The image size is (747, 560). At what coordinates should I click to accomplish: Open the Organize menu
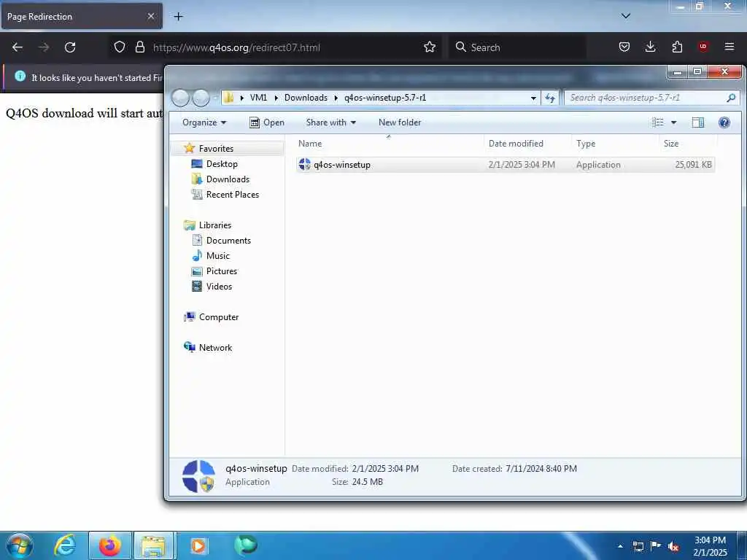(x=204, y=122)
